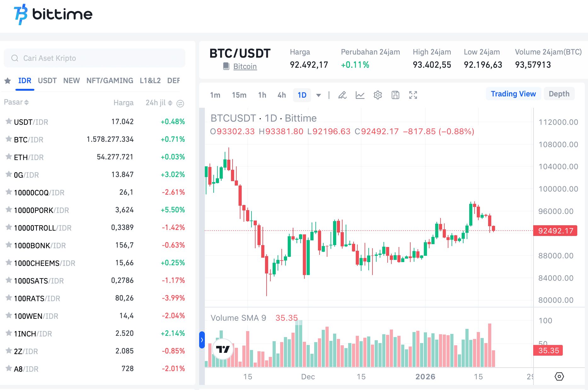Screen dimensions: 588x390
Task: Switch to the USDT market tab
Action: coord(47,81)
